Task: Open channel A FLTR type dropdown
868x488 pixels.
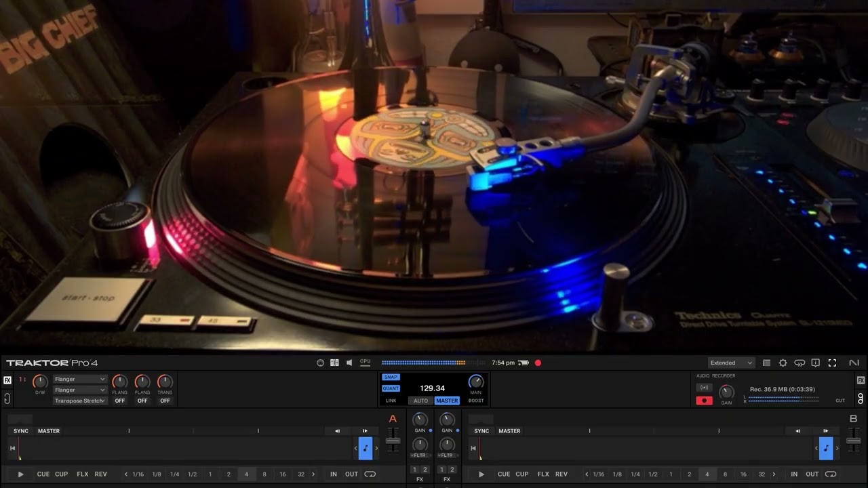Action: tap(420, 455)
